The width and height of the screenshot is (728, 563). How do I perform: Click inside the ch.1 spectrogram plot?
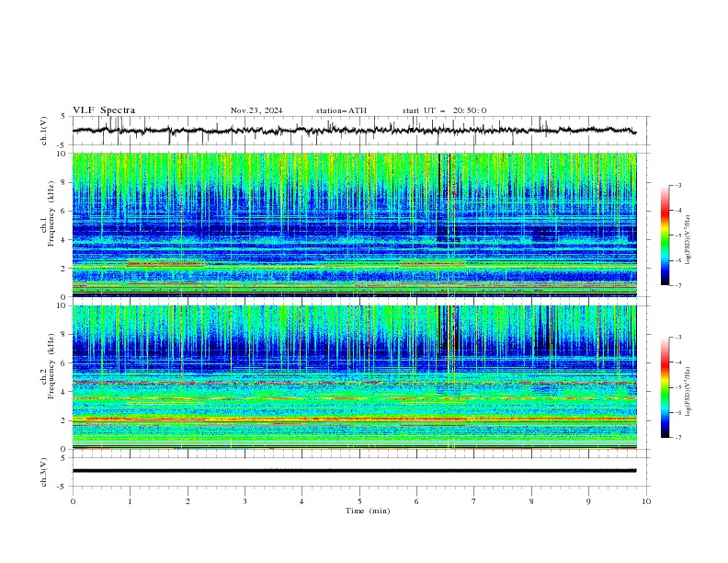(x=355, y=224)
